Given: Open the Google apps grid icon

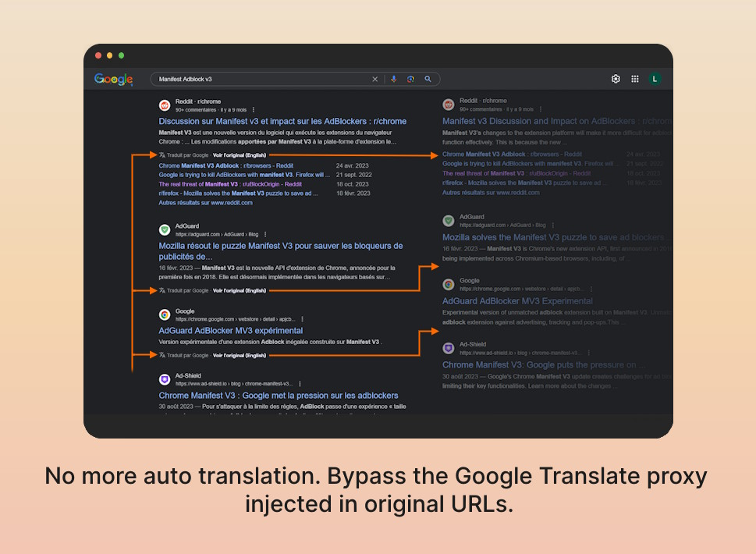Looking at the screenshot, I should pos(635,79).
